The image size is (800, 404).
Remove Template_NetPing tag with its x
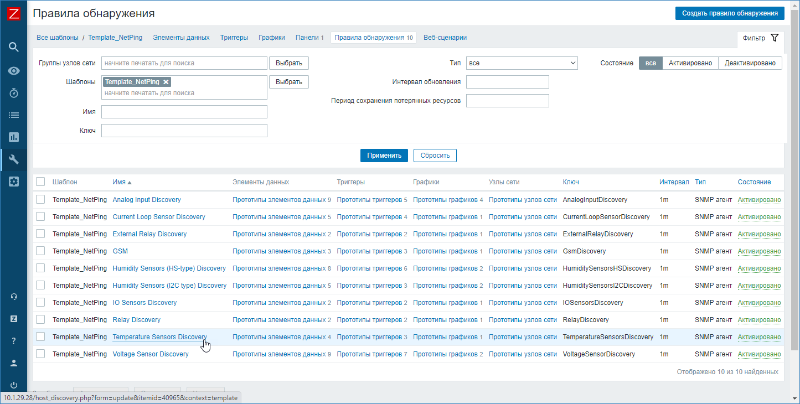click(166, 82)
